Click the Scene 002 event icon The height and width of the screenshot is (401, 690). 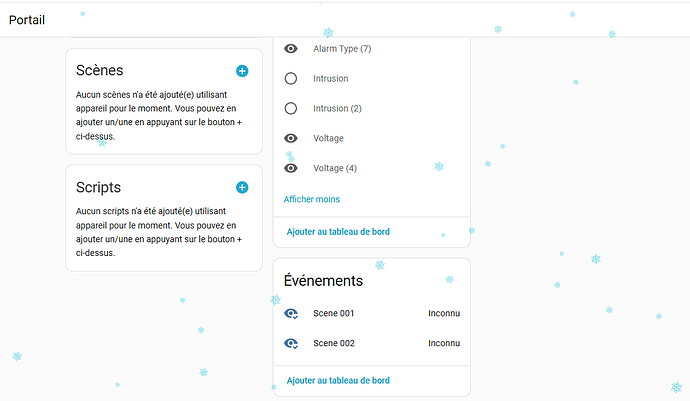coord(291,343)
